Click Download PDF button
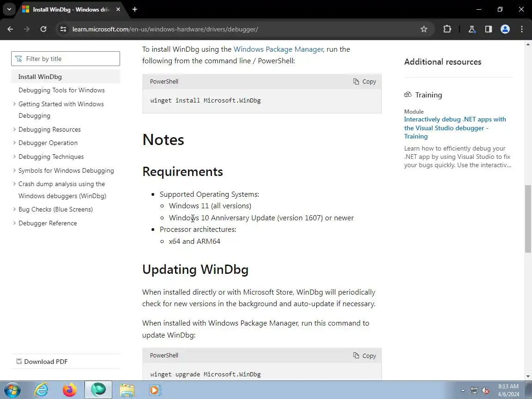This screenshot has height=399, width=532. (x=42, y=361)
